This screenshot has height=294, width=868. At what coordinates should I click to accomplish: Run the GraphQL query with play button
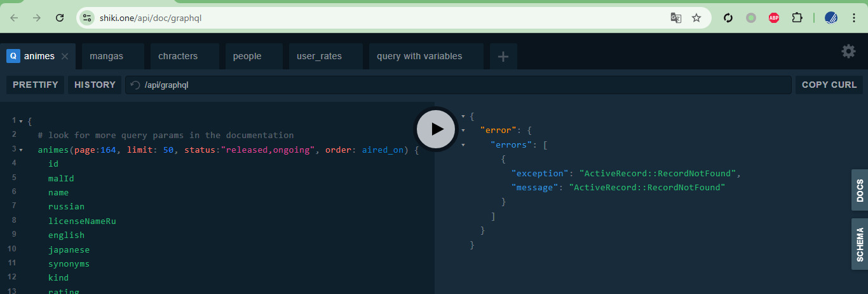436,129
